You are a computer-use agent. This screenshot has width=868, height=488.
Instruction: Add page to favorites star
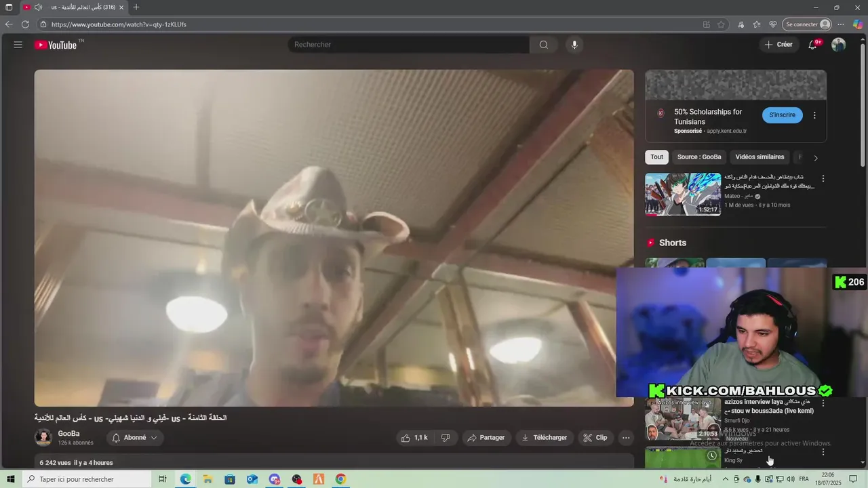pyautogui.click(x=721, y=24)
